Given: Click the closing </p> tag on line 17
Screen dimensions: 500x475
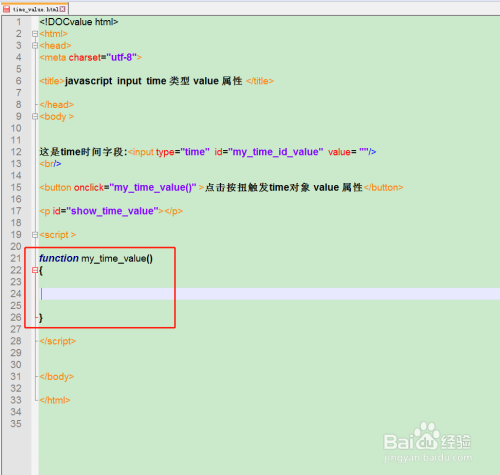Looking at the screenshot, I should point(174,211).
